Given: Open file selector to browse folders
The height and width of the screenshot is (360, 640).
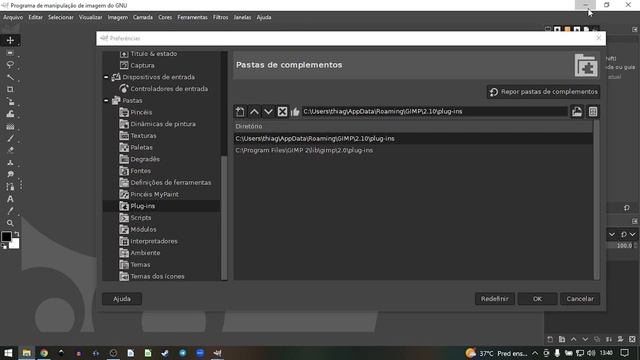Looking at the screenshot, I should pos(577,112).
